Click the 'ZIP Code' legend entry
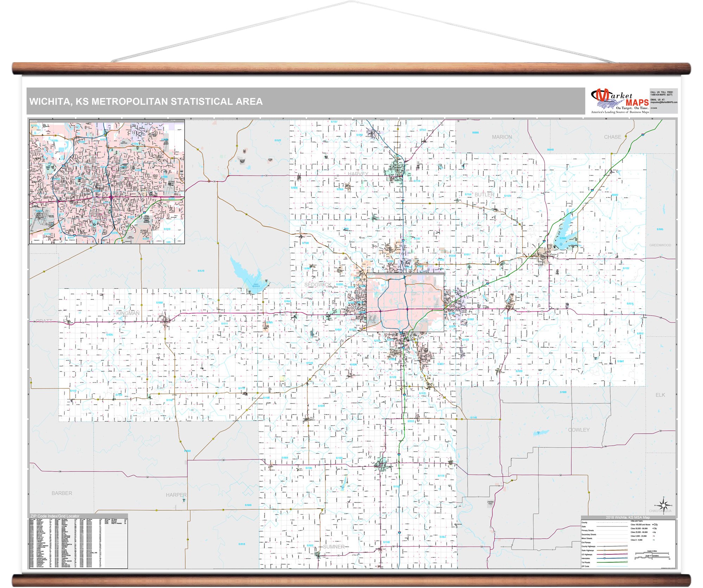The image size is (703, 588). point(604,566)
